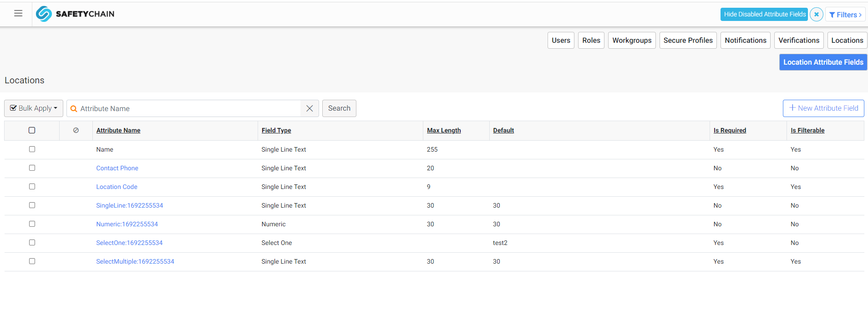Go to the Workgroups tab
The width and height of the screenshot is (868, 311).
632,40
